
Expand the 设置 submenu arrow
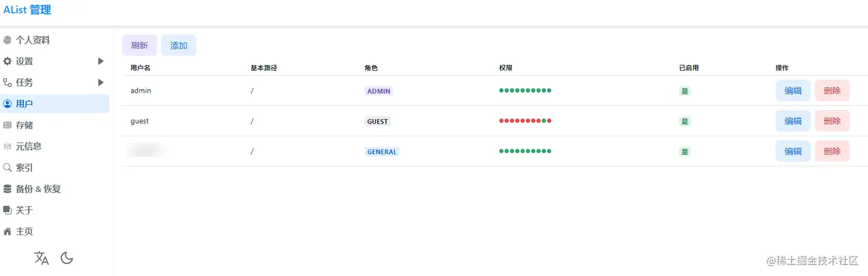click(x=101, y=62)
